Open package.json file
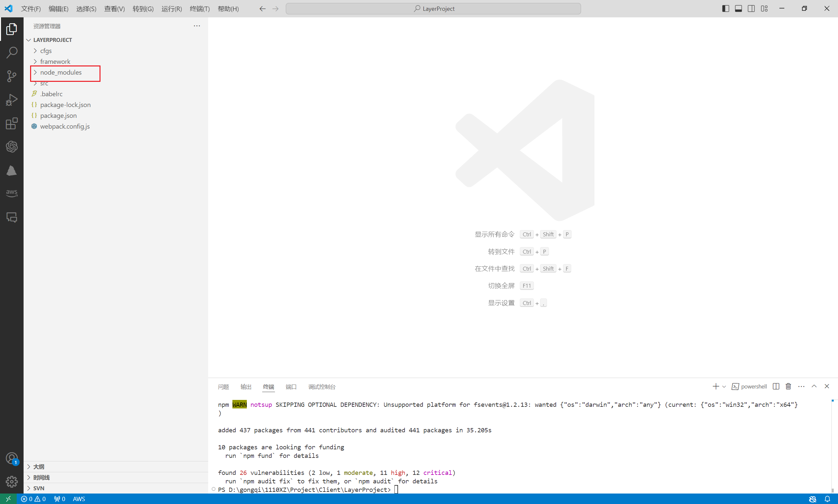 117,116
